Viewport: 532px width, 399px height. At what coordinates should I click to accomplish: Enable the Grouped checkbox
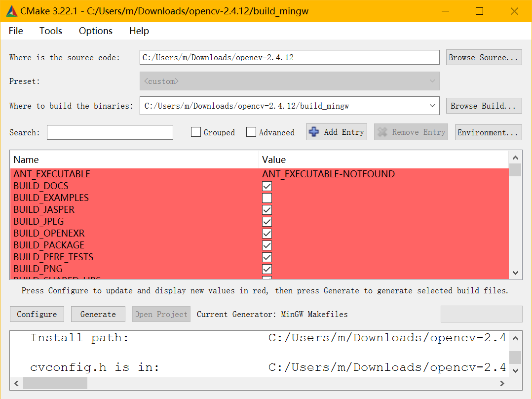tap(196, 132)
